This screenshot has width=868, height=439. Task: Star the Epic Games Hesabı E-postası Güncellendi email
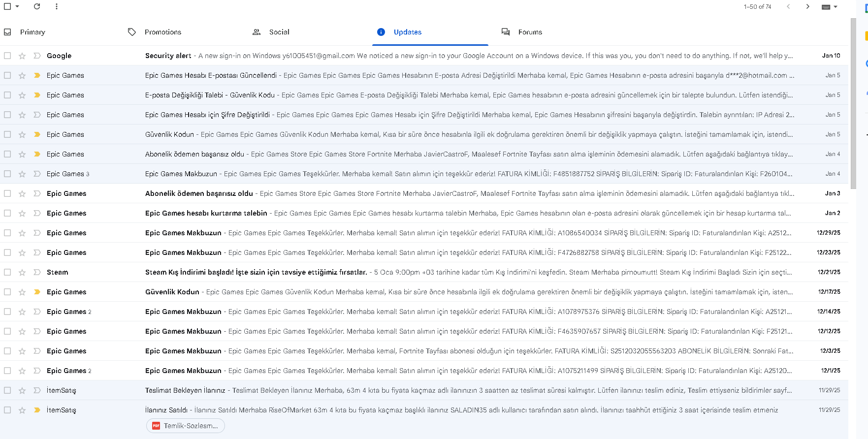[x=22, y=75]
